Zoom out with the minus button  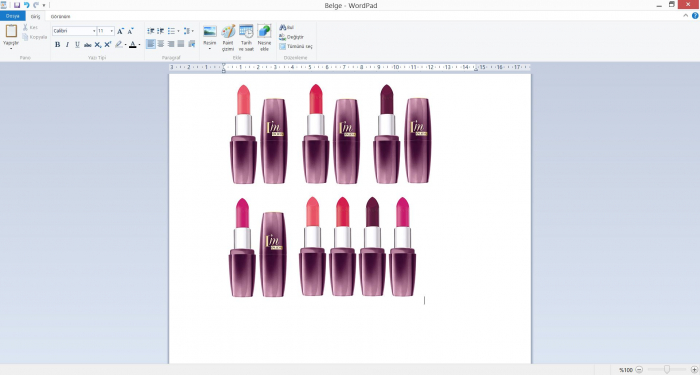(x=639, y=370)
